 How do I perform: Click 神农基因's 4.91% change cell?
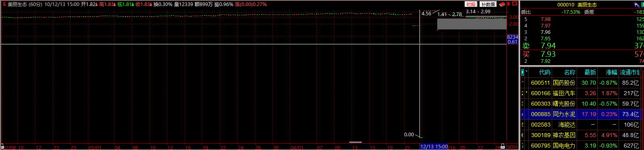click(x=609, y=135)
